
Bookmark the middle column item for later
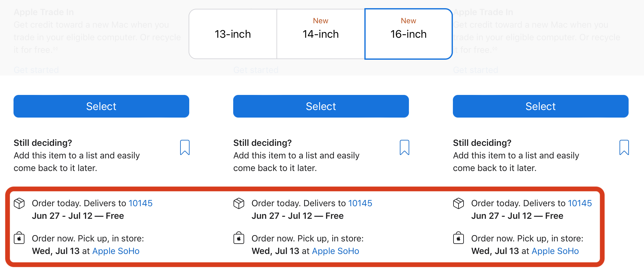click(x=405, y=147)
